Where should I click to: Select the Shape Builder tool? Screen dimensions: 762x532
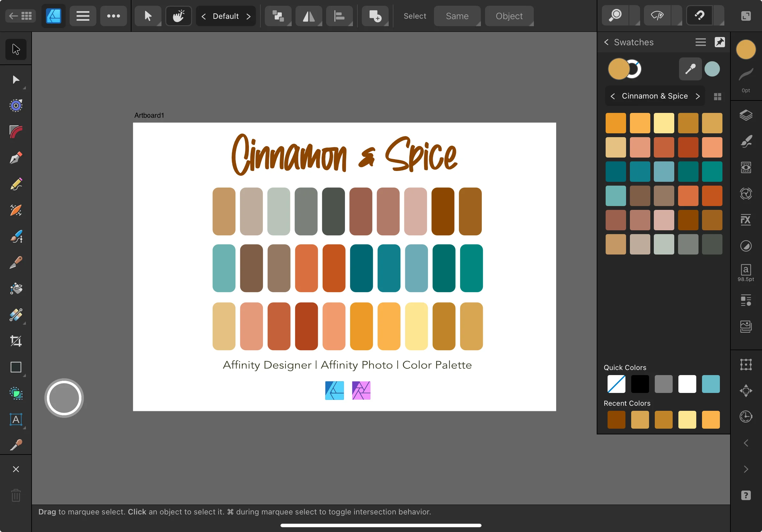coord(16,394)
